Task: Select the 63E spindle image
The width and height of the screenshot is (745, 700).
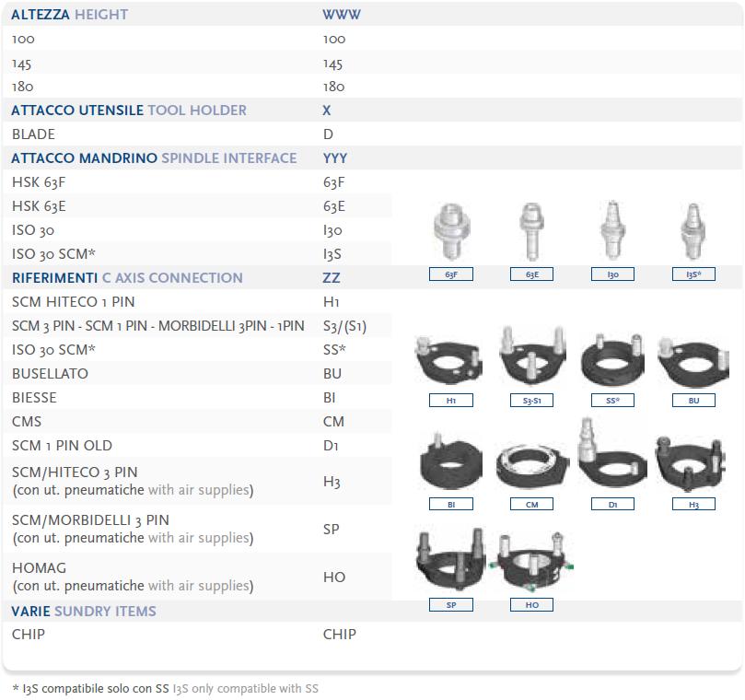Action: click(x=531, y=233)
